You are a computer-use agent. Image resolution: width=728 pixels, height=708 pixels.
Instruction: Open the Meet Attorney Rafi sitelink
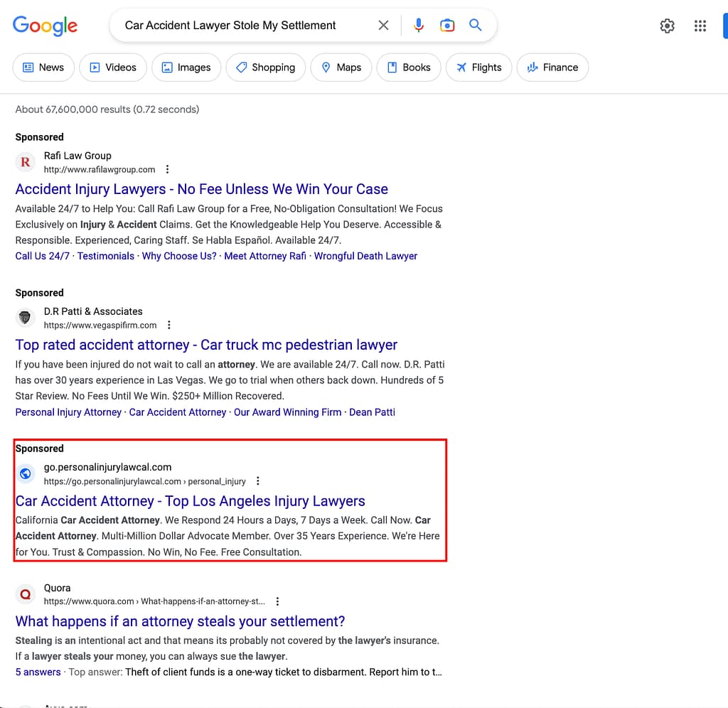point(265,256)
